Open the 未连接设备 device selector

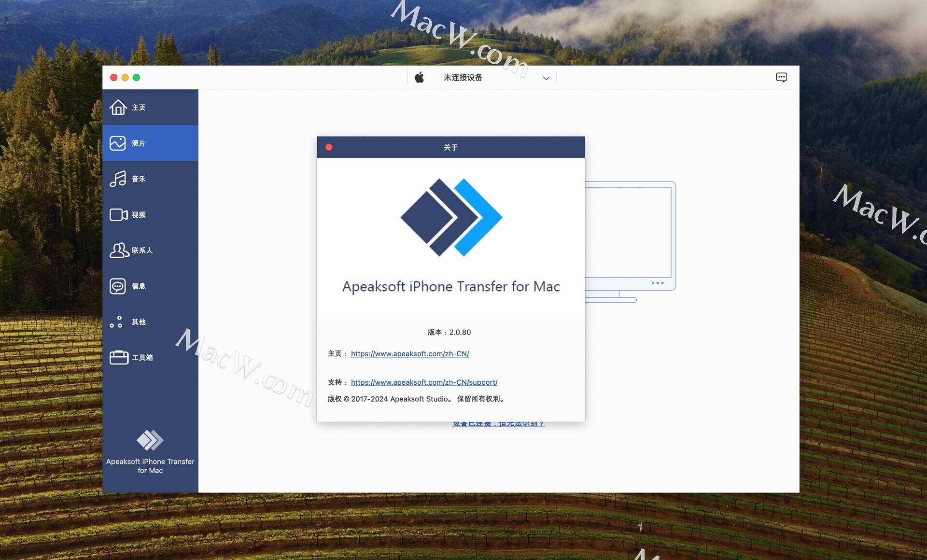pyautogui.click(x=482, y=77)
